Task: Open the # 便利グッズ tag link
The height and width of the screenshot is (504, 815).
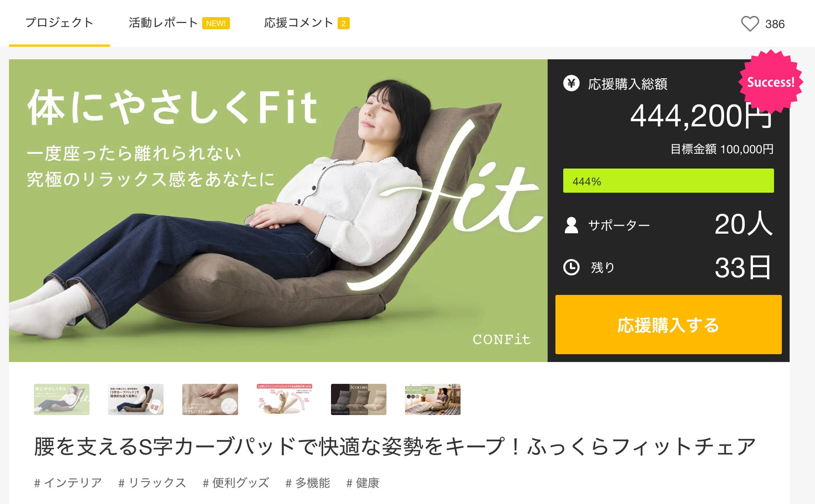Action: [236, 483]
